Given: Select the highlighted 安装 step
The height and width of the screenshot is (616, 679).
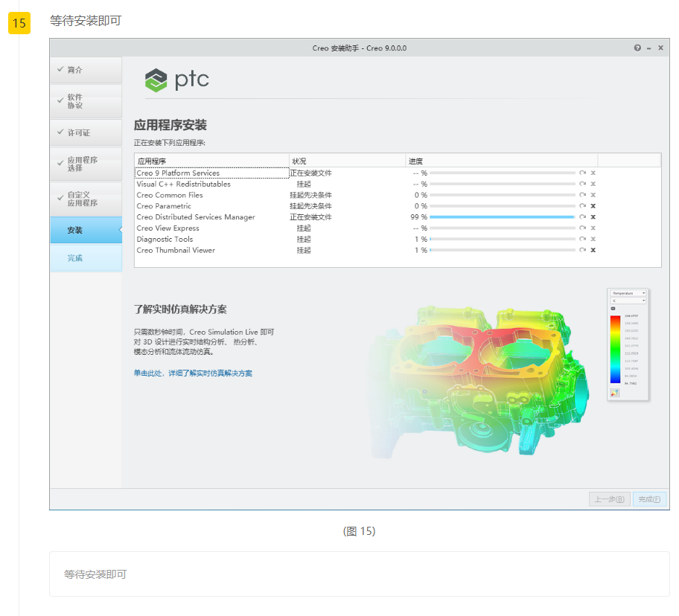Looking at the screenshot, I should click(86, 231).
